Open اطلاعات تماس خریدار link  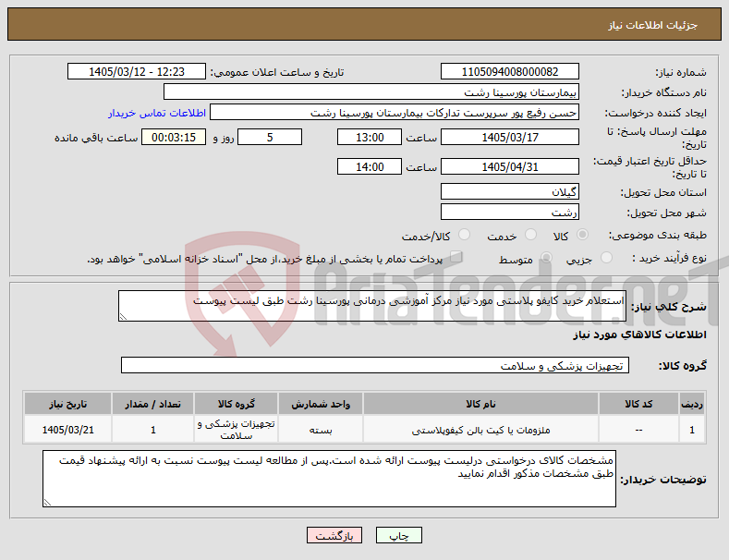(x=157, y=113)
